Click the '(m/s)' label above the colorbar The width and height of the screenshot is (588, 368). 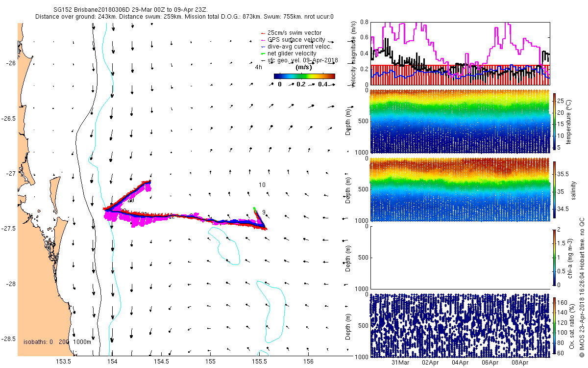tap(304, 67)
